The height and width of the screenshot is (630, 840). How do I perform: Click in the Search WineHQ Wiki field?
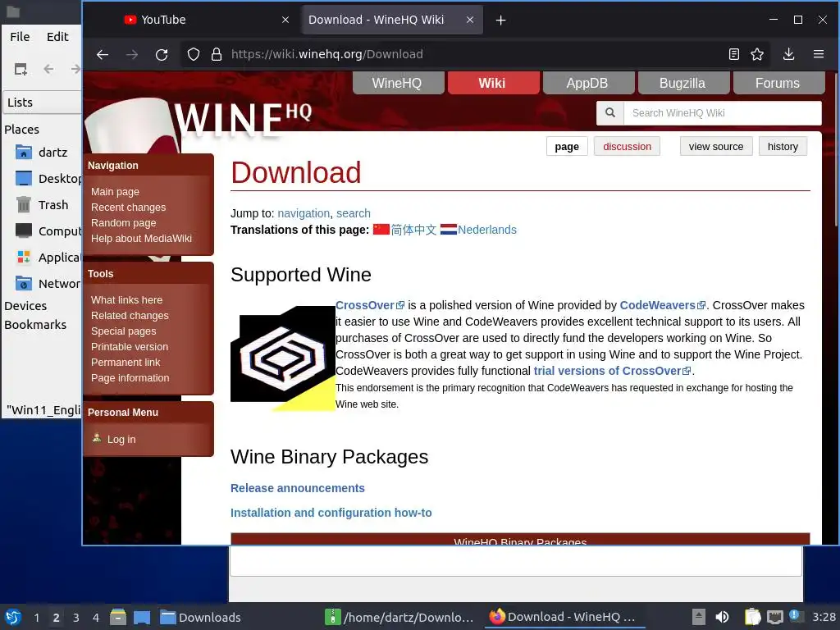point(722,113)
